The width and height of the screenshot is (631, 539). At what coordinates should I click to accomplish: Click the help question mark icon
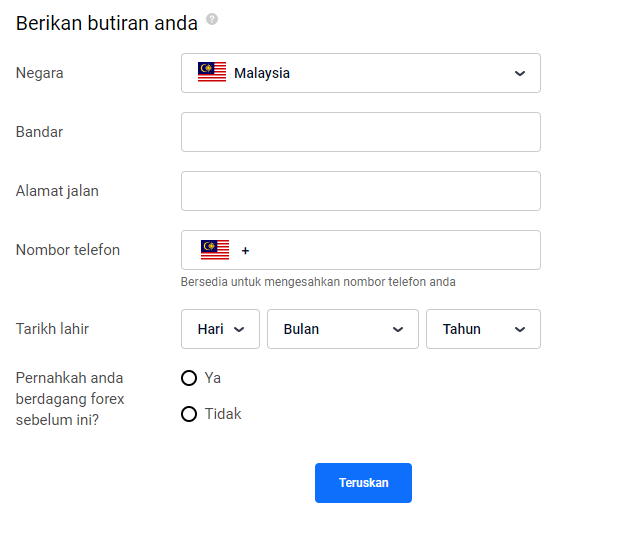coord(212,19)
